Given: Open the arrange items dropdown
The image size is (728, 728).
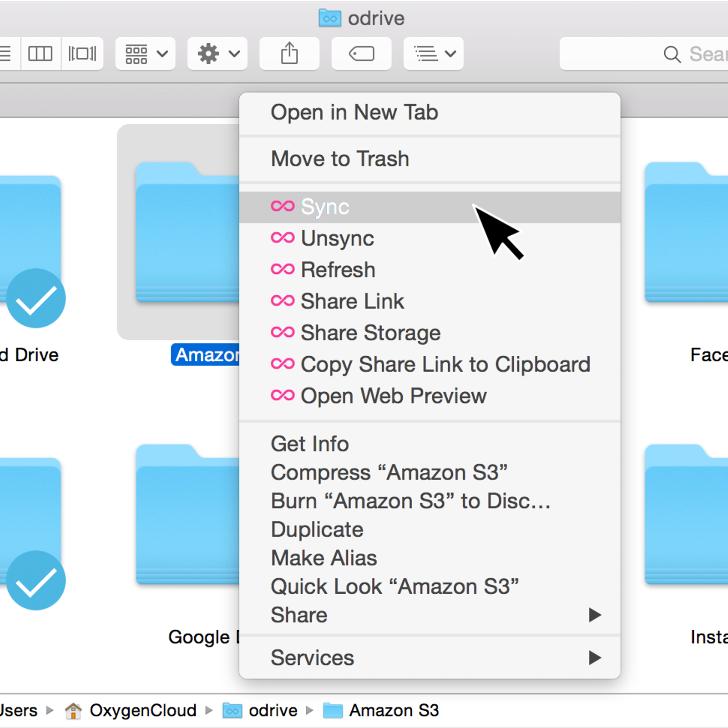Looking at the screenshot, I should click(145, 54).
